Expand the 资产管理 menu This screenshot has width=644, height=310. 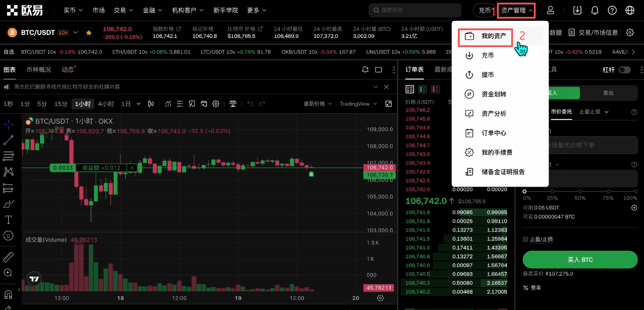coord(516,10)
